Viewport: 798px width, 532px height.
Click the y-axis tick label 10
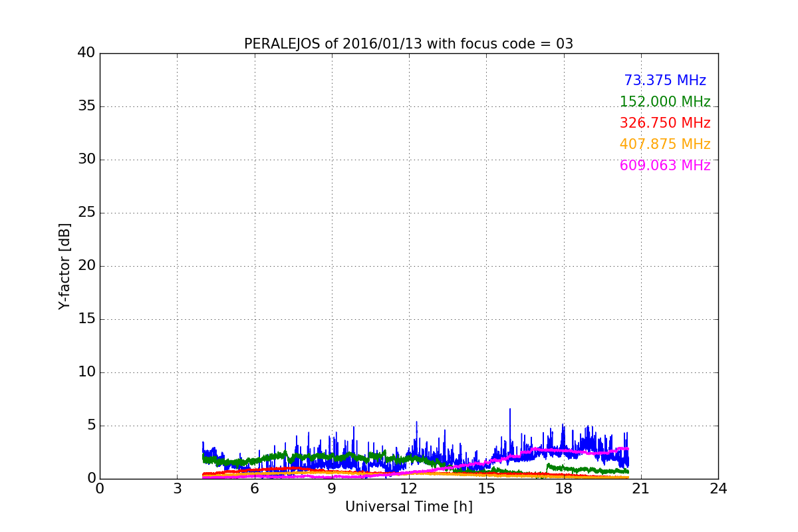coord(86,372)
